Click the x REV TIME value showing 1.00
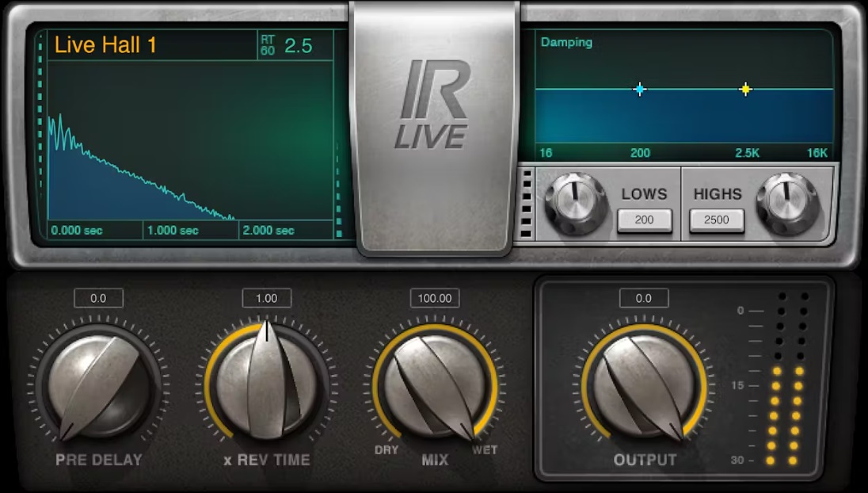The width and height of the screenshot is (868, 493). 268,299
